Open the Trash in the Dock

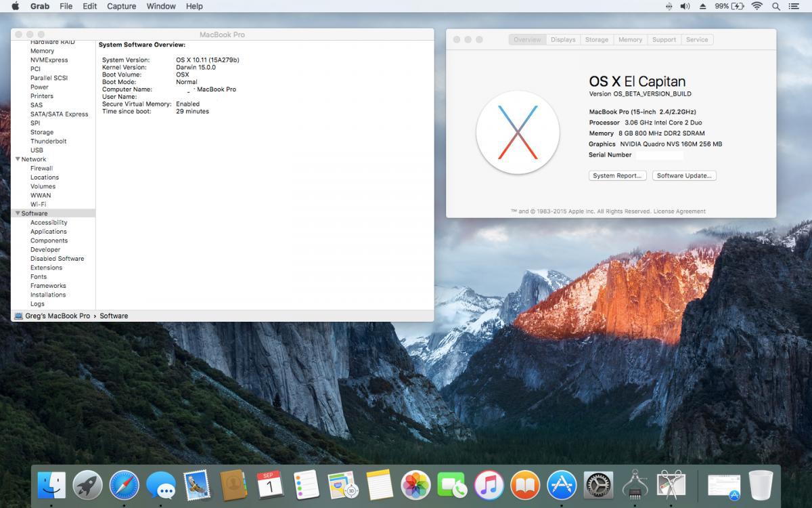(761, 485)
